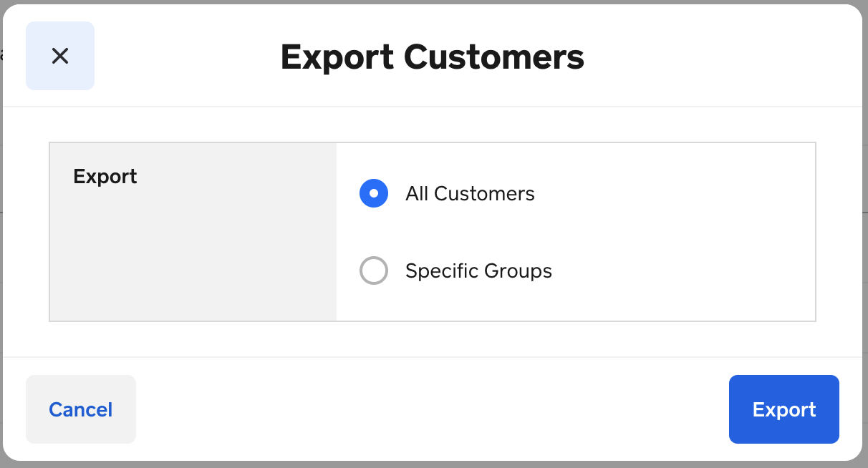Image resolution: width=868 pixels, height=468 pixels.
Task: Click the filled radio next to All Customers
Action: point(373,193)
